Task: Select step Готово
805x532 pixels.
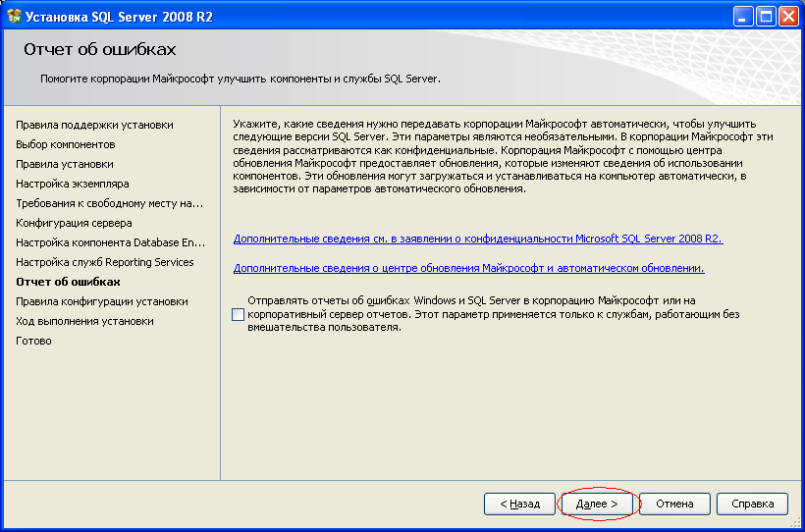Action: pos(34,341)
